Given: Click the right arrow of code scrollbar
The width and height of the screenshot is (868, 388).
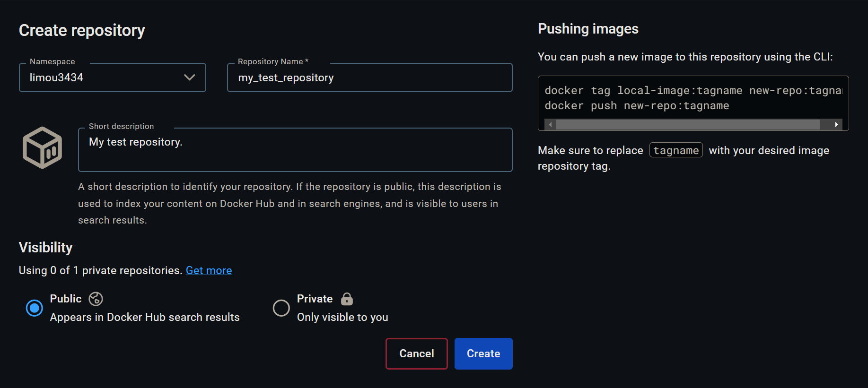Looking at the screenshot, I should (836, 124).
